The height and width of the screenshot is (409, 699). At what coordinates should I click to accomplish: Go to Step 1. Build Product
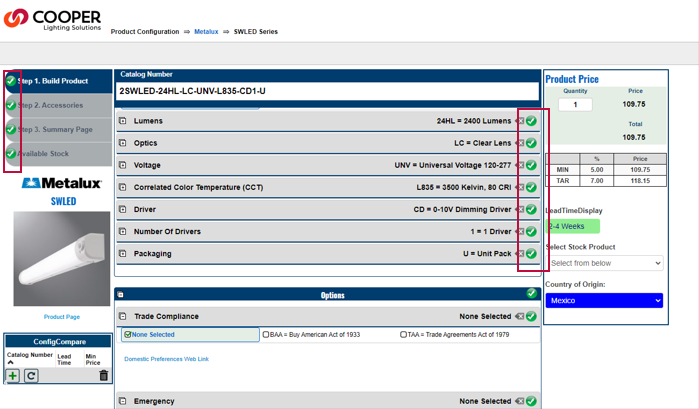pos(58,81)
